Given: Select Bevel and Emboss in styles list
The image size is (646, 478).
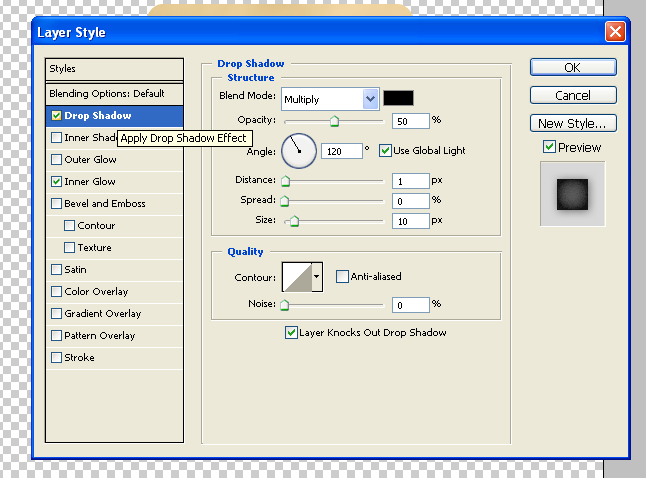Looking at the screenshot, I should [105, 204].
